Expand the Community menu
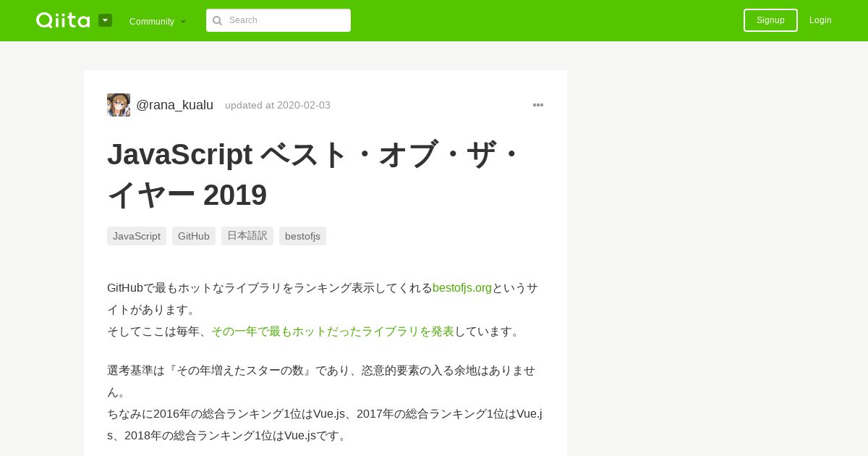Screen dimensions: 868x456 tap(158, 21)
